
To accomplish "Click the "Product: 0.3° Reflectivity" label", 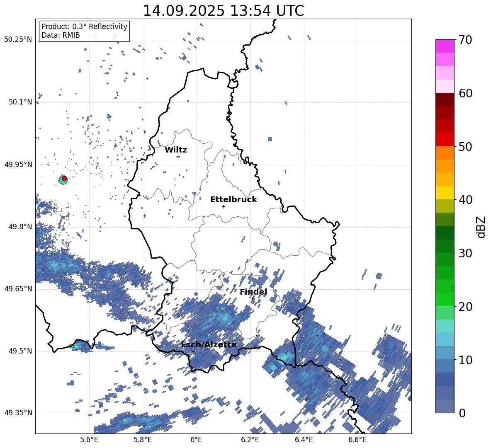I will [x=84, y=27].
